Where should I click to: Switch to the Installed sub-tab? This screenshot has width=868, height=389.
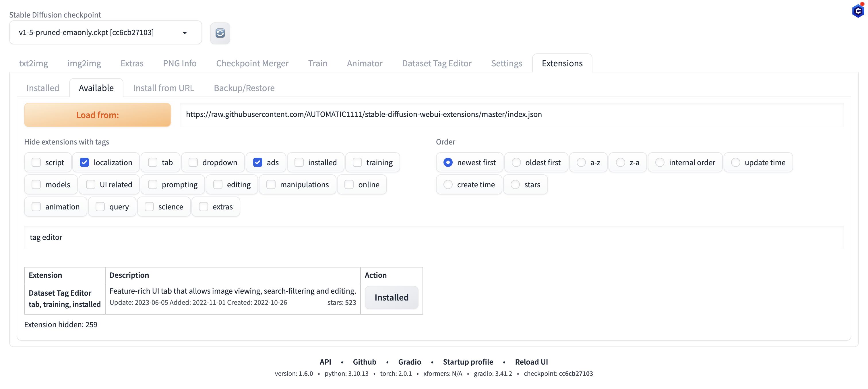click(x=43, y=88)
